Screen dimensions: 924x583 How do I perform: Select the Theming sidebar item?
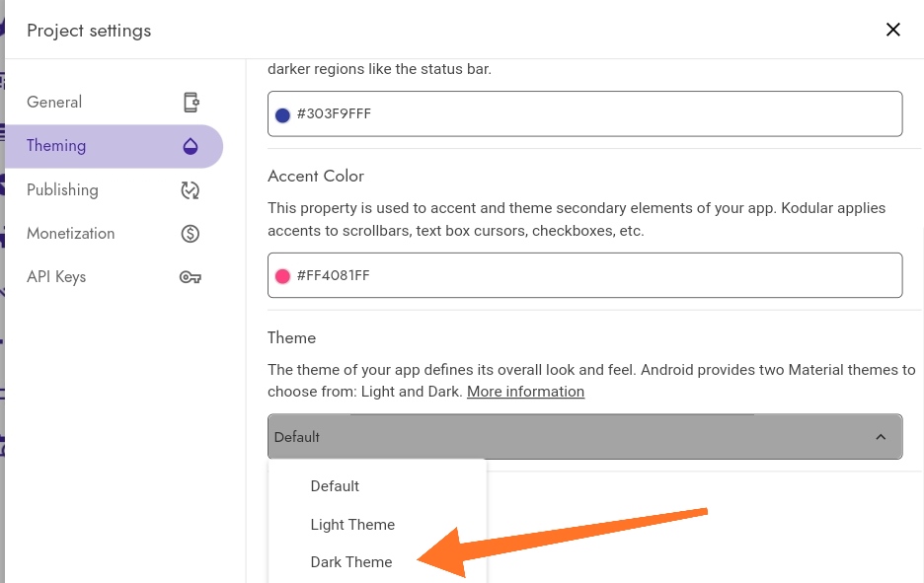pyautogui.click(x=56, y=146)
